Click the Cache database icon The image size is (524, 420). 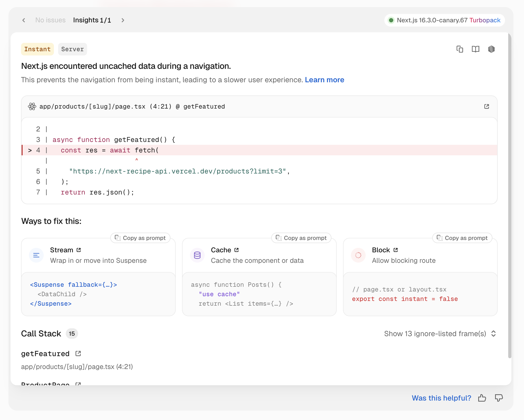(197, 255)
